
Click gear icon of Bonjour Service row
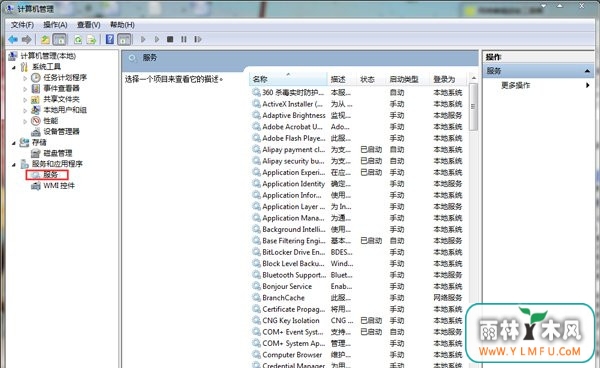coord(256,286)
